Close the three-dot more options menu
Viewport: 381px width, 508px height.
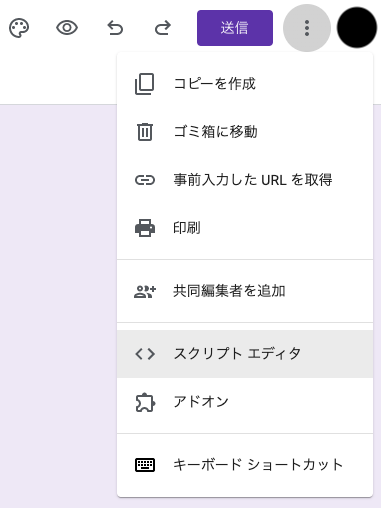(307, 28)
